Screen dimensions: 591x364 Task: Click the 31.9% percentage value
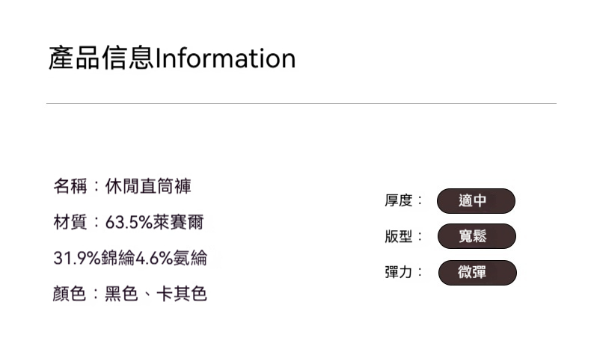(76, 258)
